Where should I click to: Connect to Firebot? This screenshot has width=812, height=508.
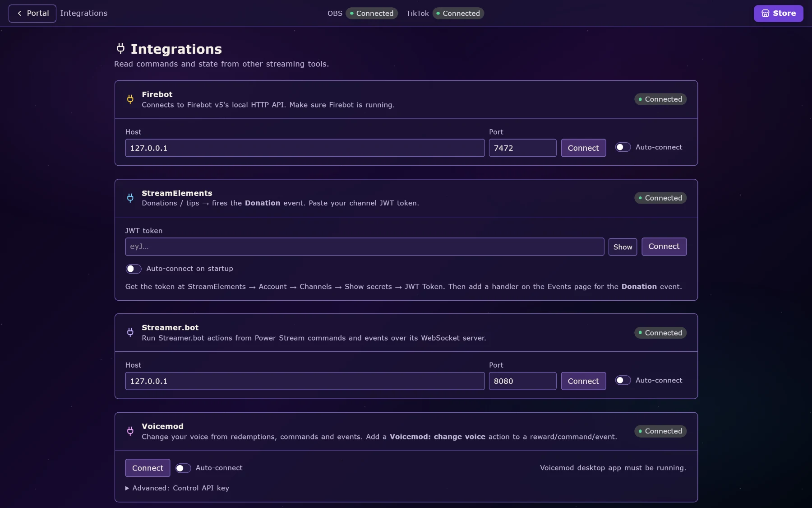click(x=583, y=148)
